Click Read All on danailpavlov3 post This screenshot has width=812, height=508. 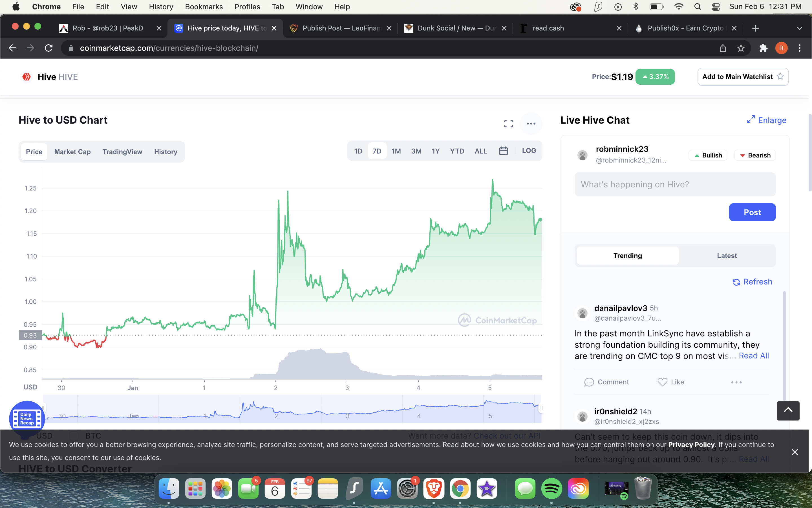click(754, 356)
